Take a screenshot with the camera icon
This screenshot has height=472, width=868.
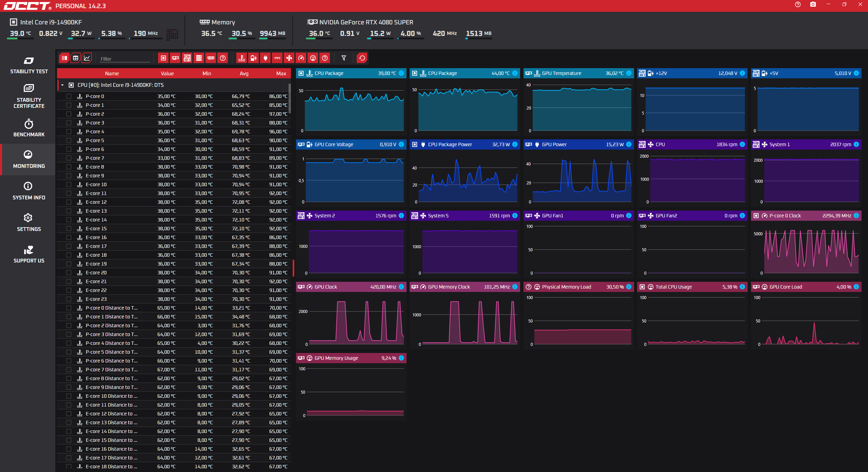813,5
